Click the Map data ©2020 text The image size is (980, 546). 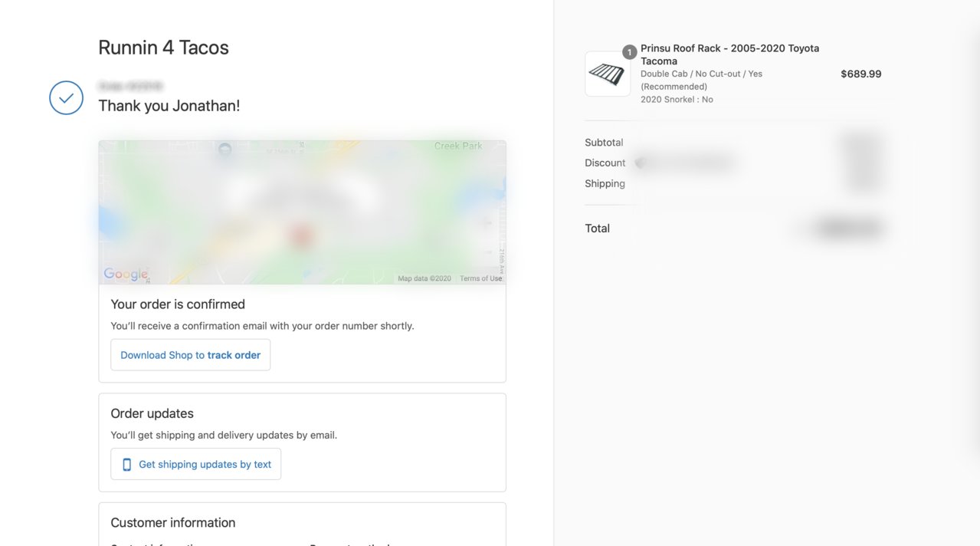[x=424, y=278]
